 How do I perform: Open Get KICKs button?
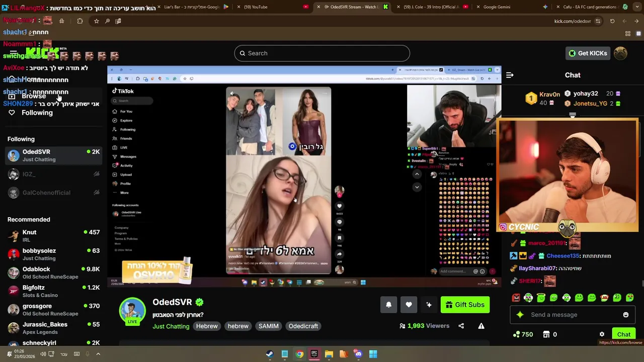588,53
